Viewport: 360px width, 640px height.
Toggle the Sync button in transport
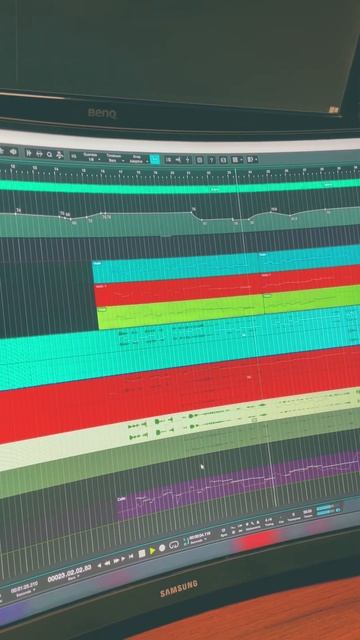tap(224, 532)
